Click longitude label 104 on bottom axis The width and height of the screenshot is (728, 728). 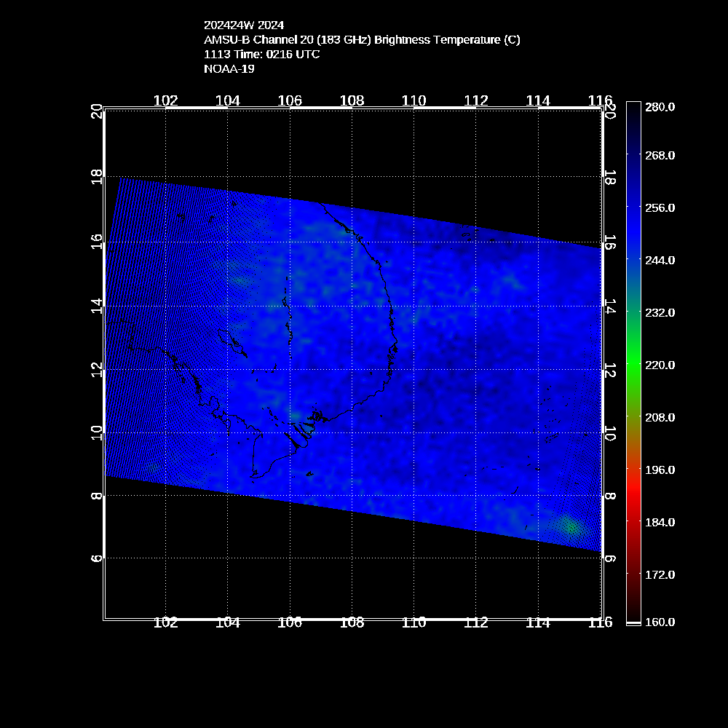click(227, 622)
